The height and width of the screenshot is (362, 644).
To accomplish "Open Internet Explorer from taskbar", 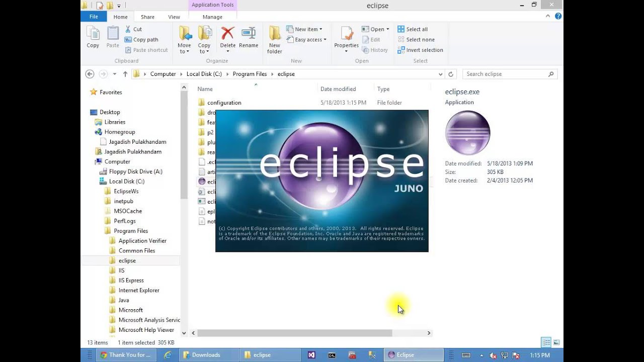I will tap(168, 355).
